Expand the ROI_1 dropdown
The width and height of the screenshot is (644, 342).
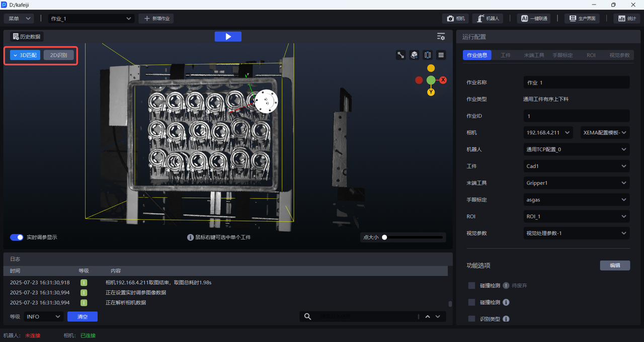[x=576, y=217]
